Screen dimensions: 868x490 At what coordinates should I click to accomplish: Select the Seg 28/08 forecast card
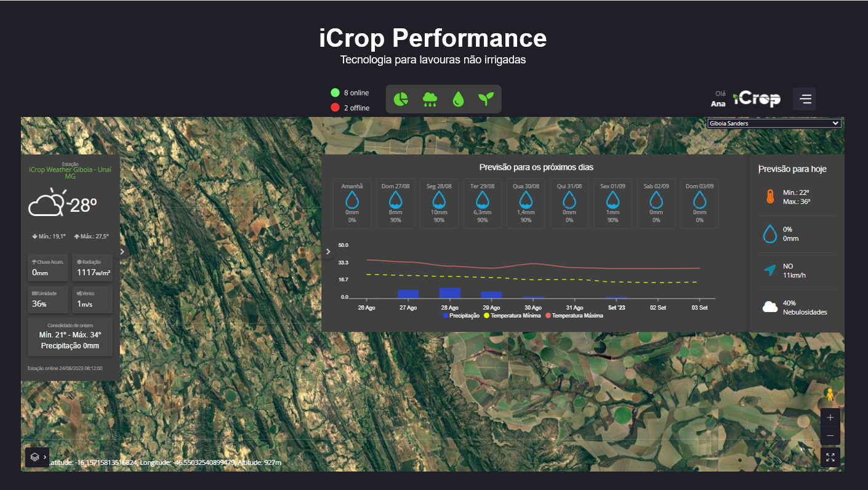click(439, 203)
